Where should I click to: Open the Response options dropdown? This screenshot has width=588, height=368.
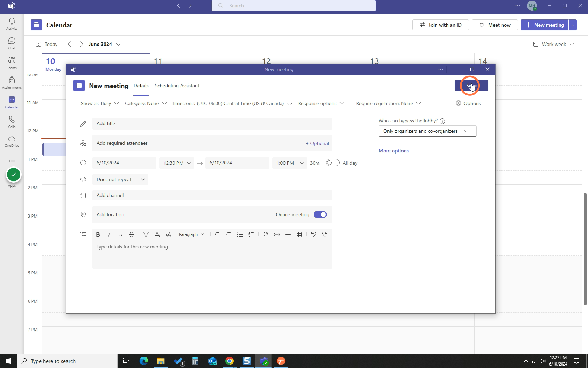pyautogui.click(x=321, y=103)
